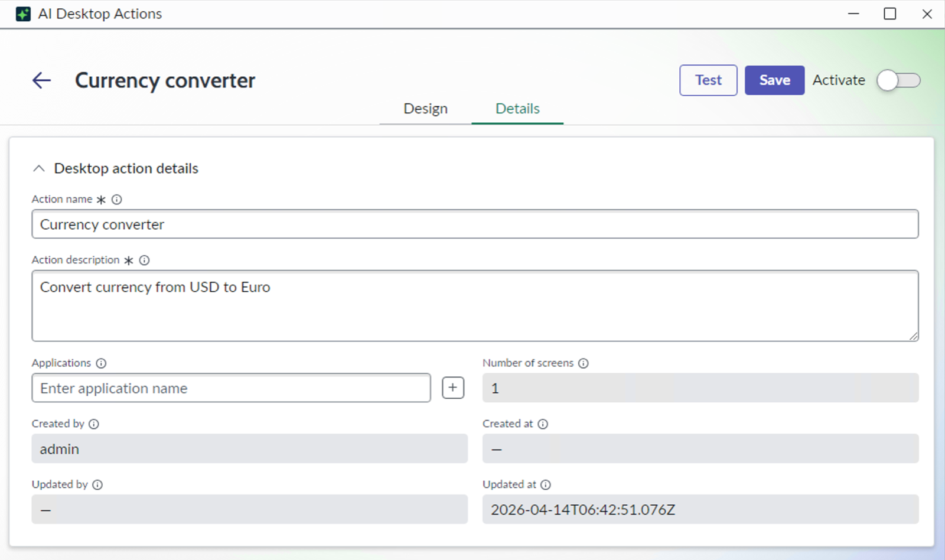Switch to the Design tab
This screenshot has width=945, height=560.
(425, 109)
